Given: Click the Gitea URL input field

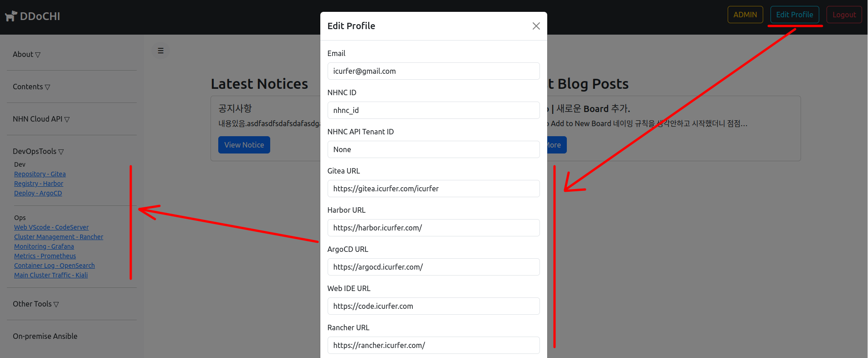Looking at the screenshot, I should [x=433, y=189].
